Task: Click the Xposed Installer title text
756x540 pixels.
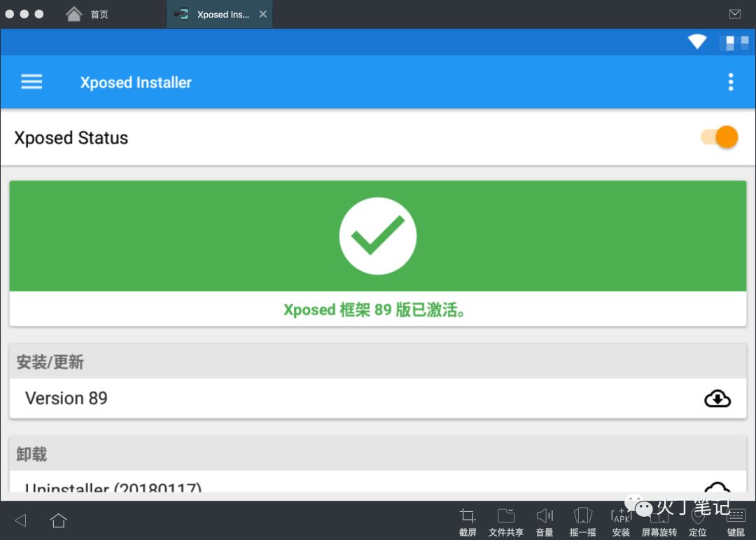Action: point(136,83)
